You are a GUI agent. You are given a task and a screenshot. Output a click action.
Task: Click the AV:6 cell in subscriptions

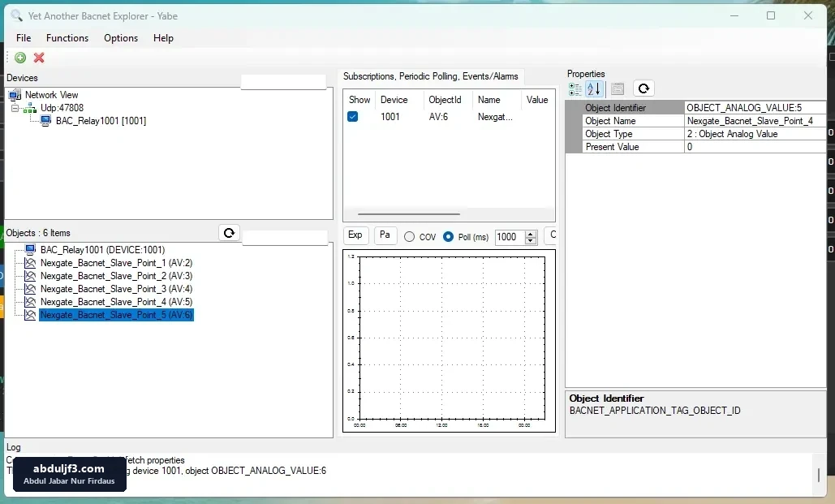438,117
